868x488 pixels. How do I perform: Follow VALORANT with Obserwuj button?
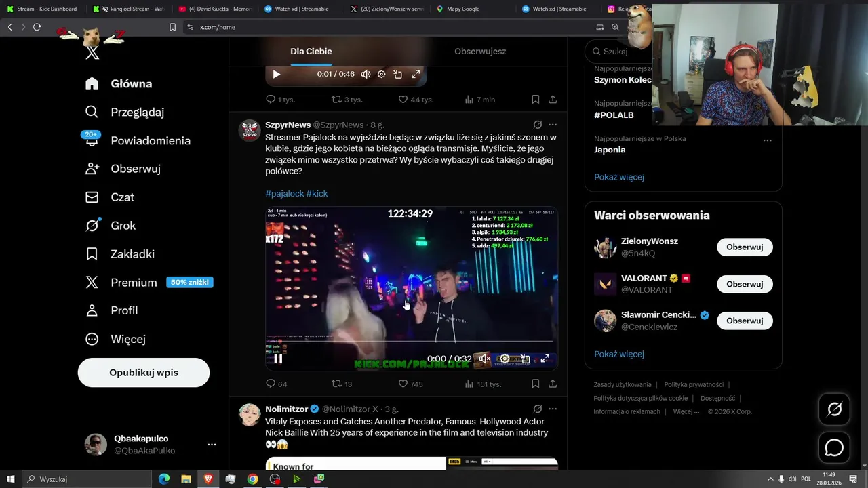click(745, 284)
